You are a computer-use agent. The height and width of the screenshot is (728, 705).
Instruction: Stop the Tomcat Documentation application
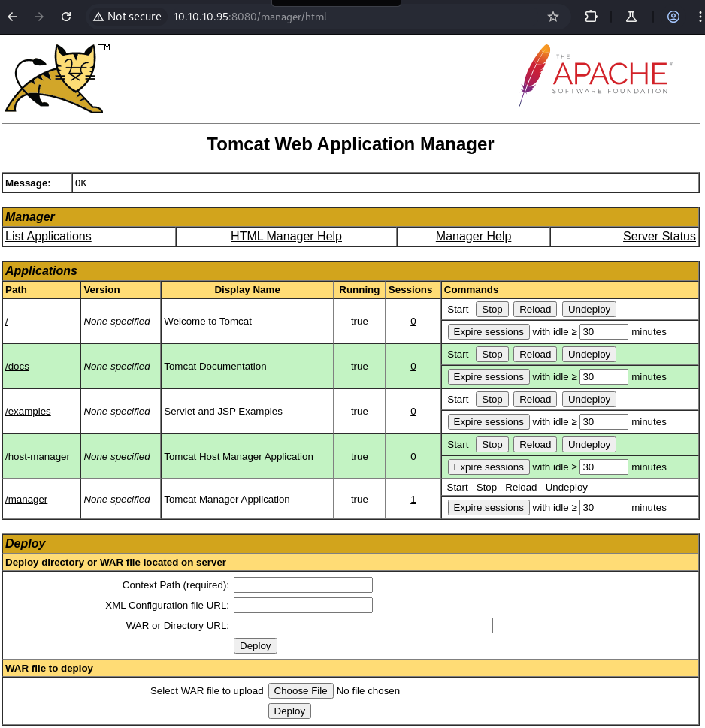(x=492, y=355)
